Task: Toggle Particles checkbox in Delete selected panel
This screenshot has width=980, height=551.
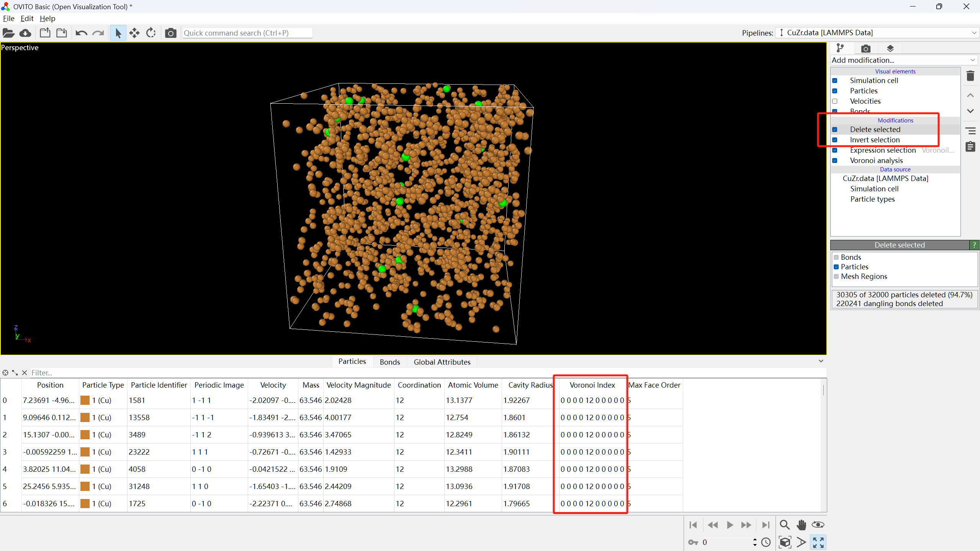Action: point(836,267)
